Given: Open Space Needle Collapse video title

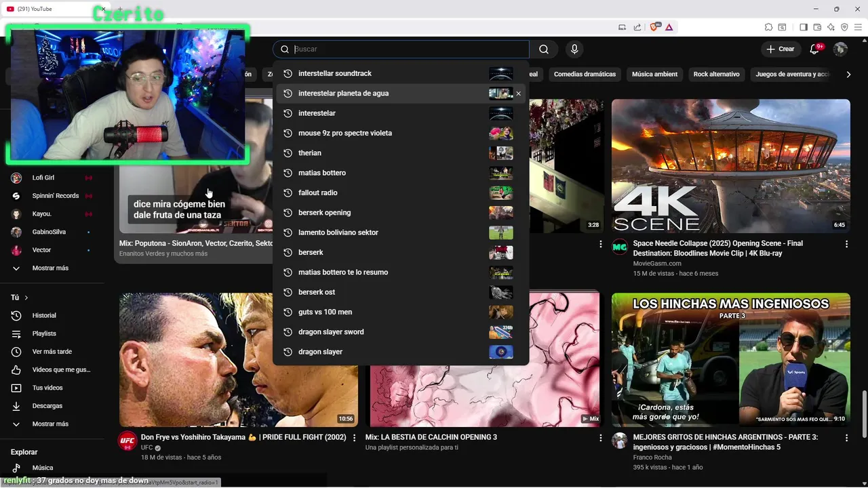Looking at the screenshot, I should (718, 248).
